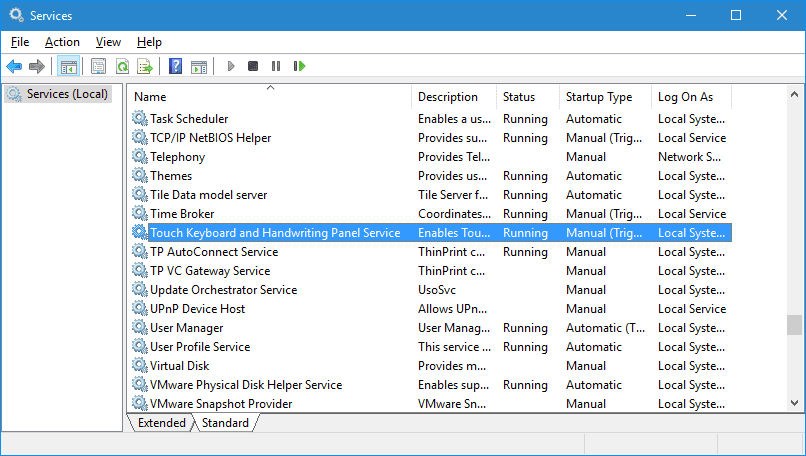This screenshot has height=456, width=806.
Task: Open the View menu
Action: [108, 42]
